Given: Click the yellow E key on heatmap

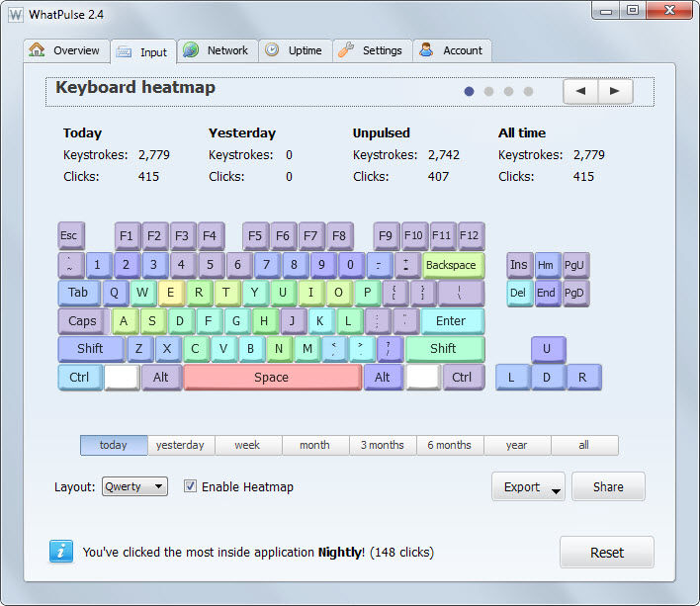Looking at the screenshot, I should tap(171, 293).
